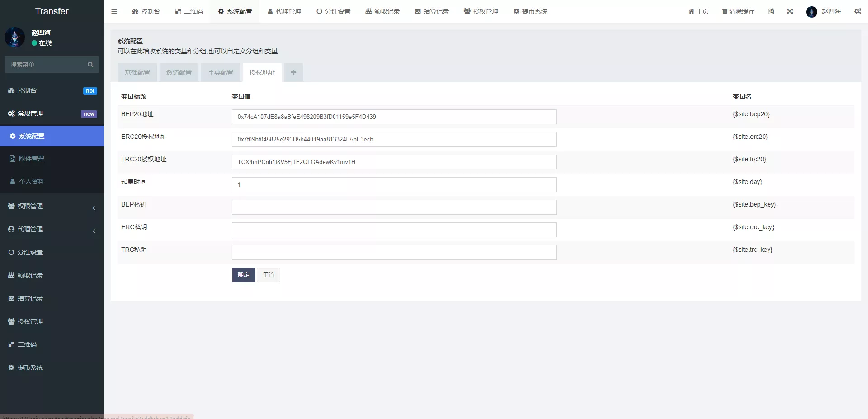Add a new config group with + tab
The height and width of the screenshot is (419, 868).
293,72
